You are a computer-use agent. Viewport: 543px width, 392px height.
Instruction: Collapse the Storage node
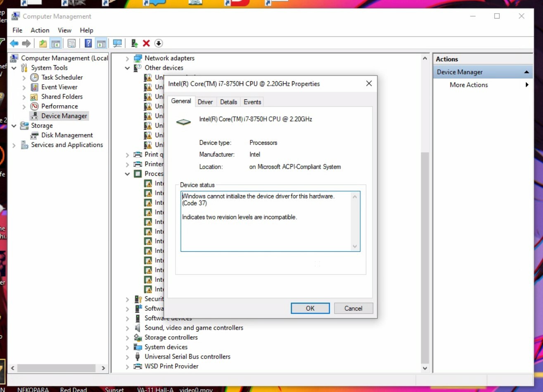[x=14, y=125]
